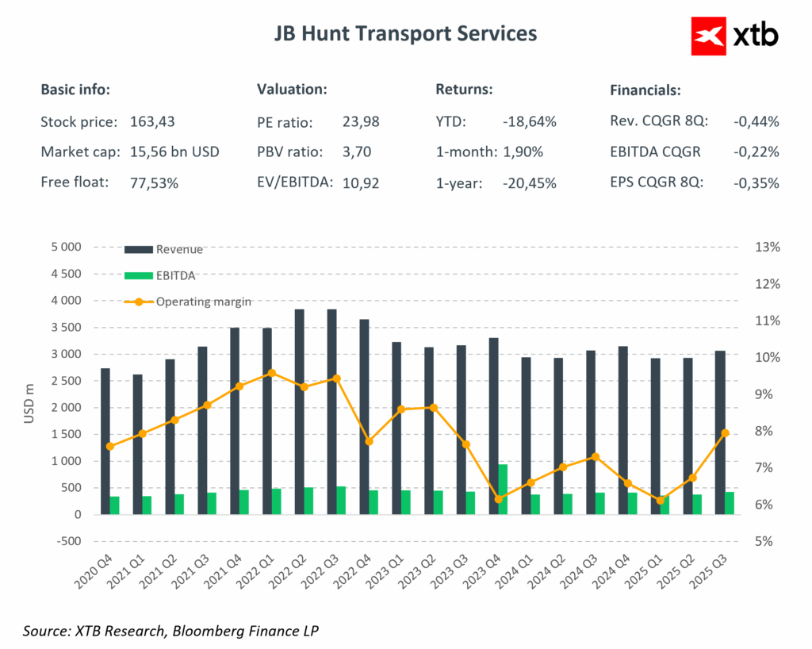The height and width of the screenshot is (649, 812).
Task: Click the red XTB logo
Action: coord(710,36)
